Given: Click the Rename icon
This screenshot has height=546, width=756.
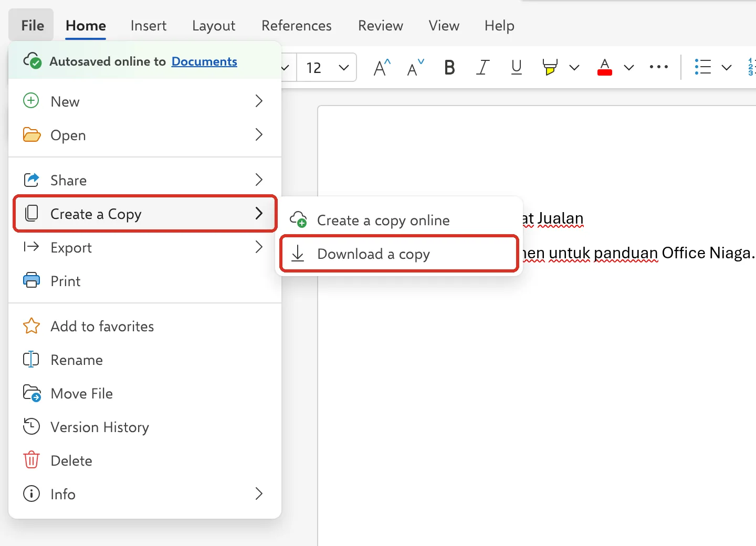Looking at the screenshot, I should click(31, 360).
